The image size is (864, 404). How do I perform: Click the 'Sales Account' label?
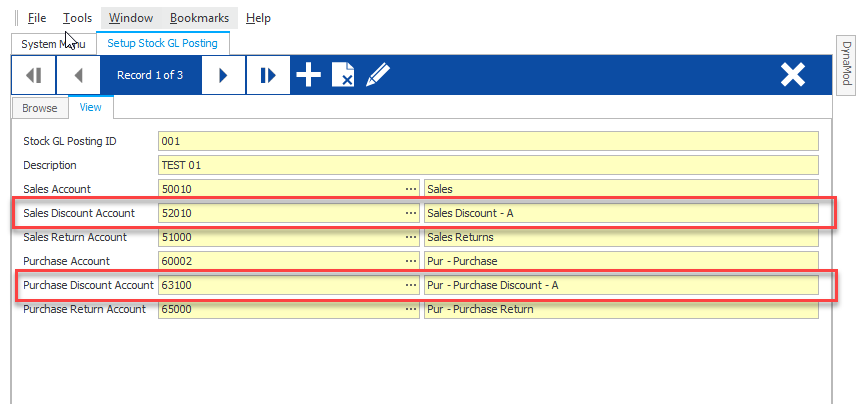(x=58, y=189)
